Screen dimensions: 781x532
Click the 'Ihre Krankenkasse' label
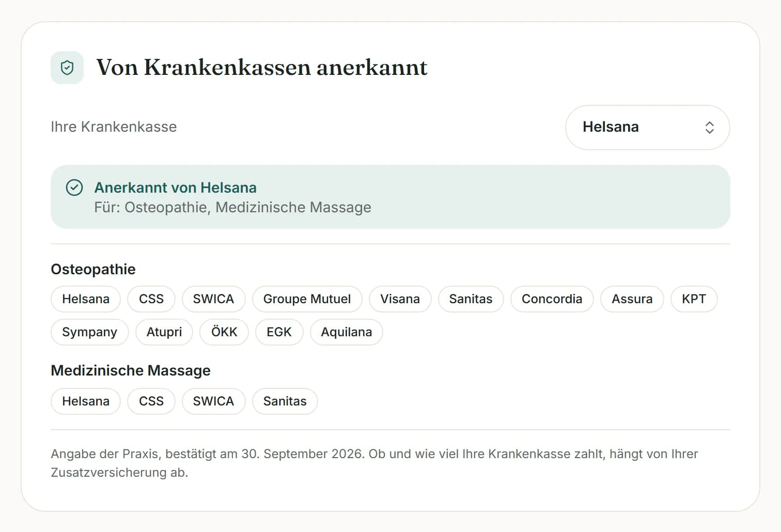pyautogui.click(x=114, y=127)
